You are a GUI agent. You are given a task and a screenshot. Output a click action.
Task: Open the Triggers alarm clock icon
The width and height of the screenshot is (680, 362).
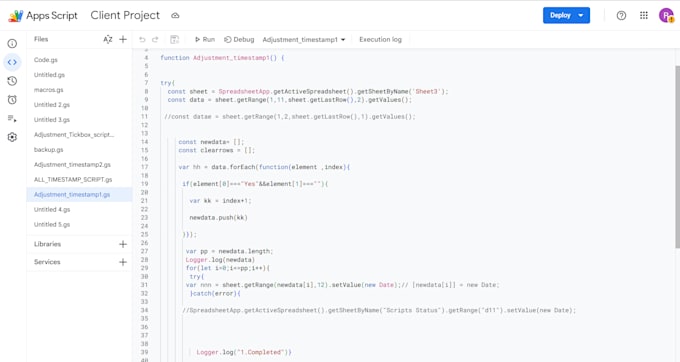pyautogui.click(x=12, y=100)
